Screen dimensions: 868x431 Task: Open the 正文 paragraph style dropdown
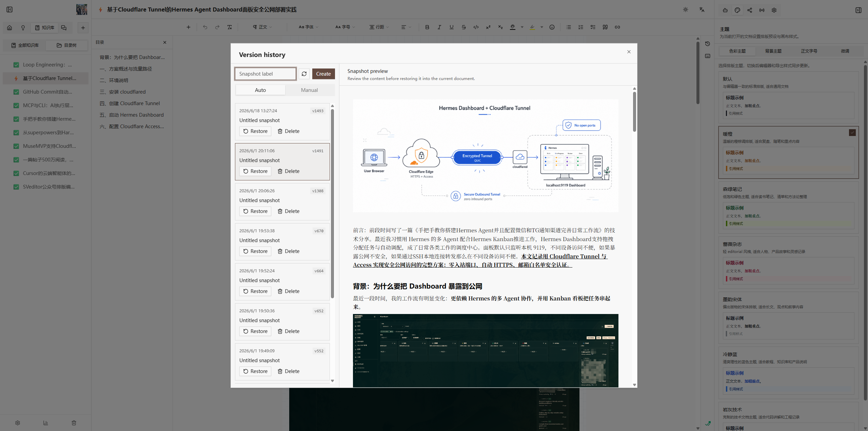262,27
